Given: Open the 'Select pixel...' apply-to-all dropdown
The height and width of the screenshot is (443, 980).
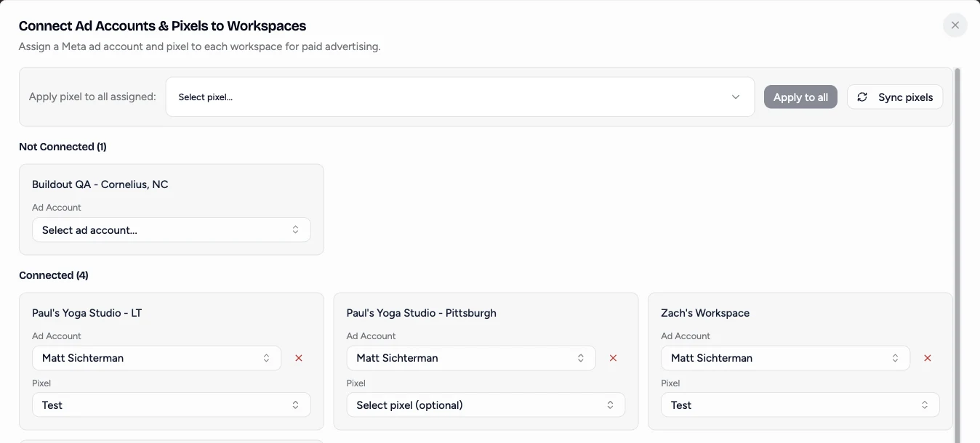Looking at the screenshot, I should [x=459, y=97].
